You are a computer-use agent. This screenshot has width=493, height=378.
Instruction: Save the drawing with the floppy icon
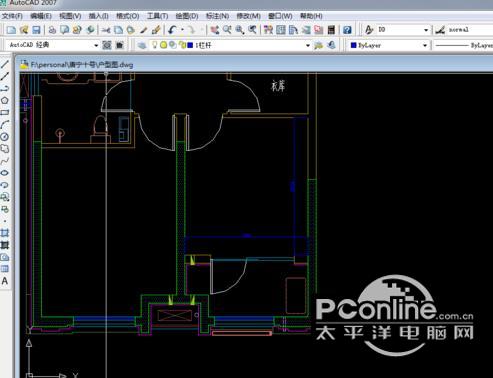(x=36, y=30)
